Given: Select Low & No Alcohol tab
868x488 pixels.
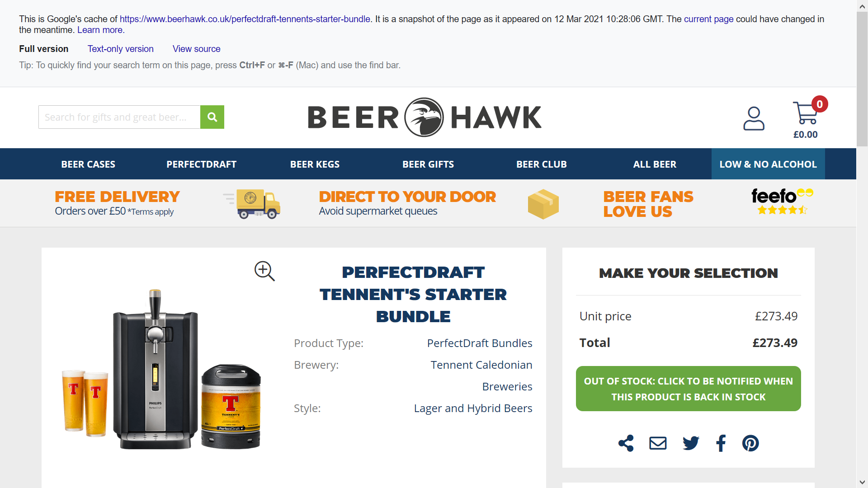Looking at the screenshot, I should click(x=768, y=164).
